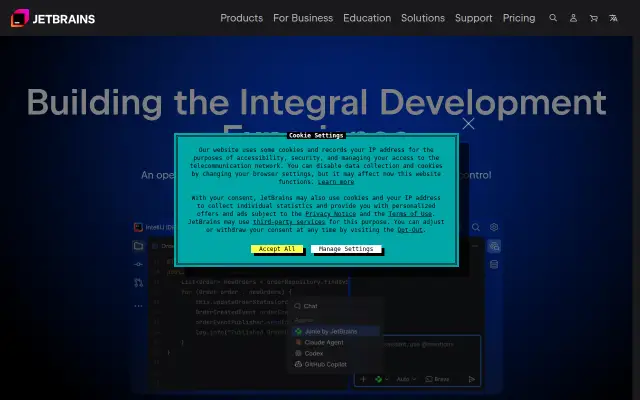The width and height of the screenshot is (640, 400).
Task: Open the Project folder icon in IDE sidebar
Action: [x=138, y=246]
